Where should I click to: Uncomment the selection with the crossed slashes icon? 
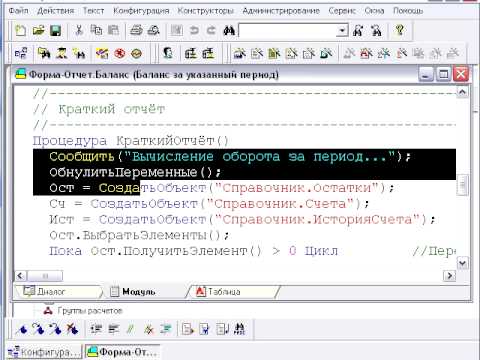(148, 329)
